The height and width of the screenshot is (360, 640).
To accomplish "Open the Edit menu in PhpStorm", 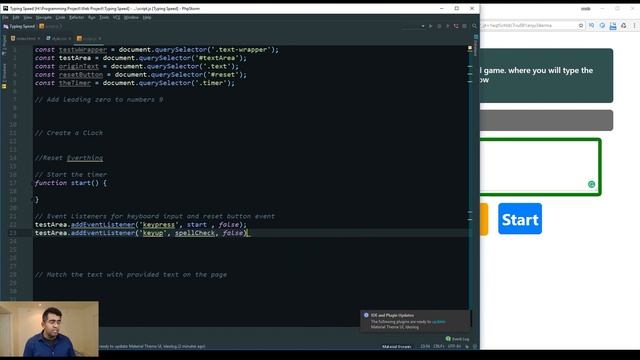I will pyautogui.click(x=16, y=18).
